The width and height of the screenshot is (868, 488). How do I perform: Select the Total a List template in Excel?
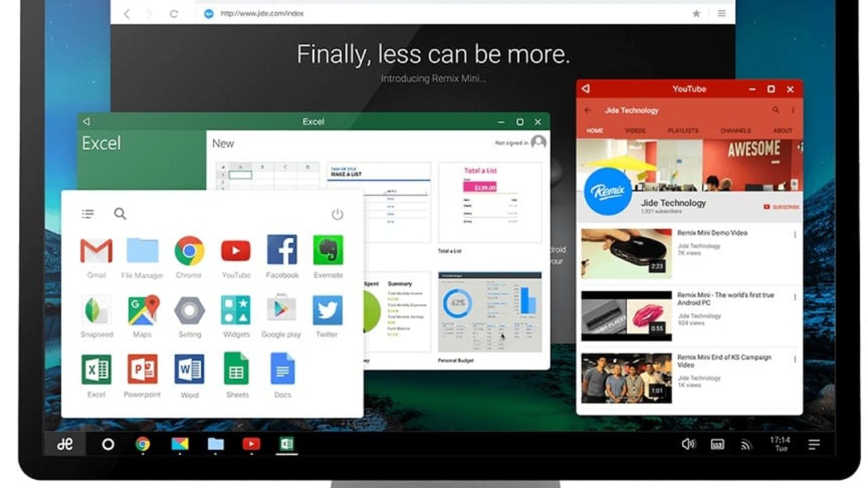[x=490, y=203]
